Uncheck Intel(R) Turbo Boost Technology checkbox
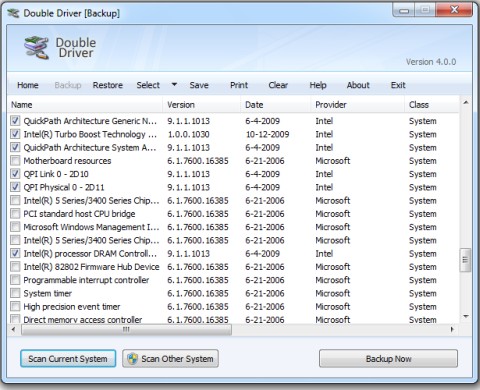Image resolution: width=480 pixels, height=390 pixels. click(x=15, y=134)
